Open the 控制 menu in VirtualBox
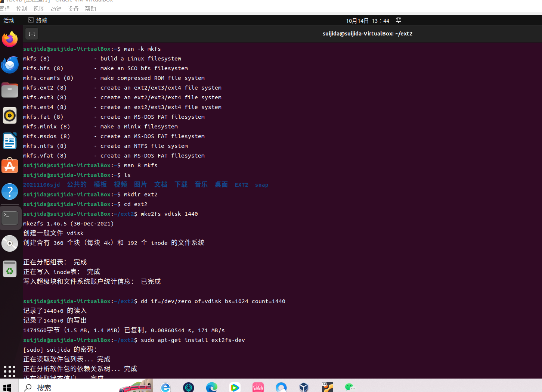The width and height of the screenshot is (542, 392). (x=22, y=9)
